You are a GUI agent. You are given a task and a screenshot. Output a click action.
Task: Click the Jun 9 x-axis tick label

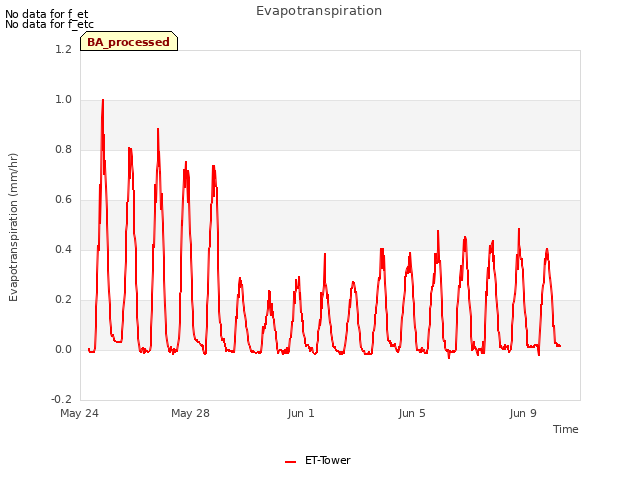[523, 413]
